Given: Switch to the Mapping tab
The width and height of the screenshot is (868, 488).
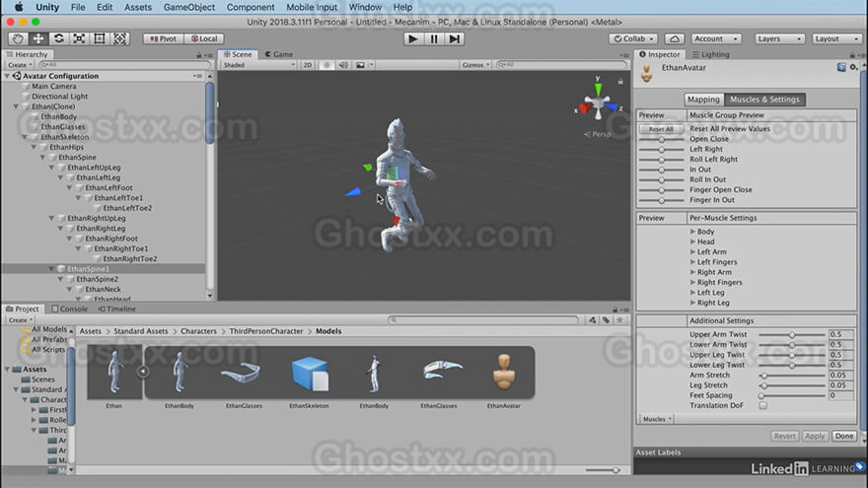Looking at the screenshot, I should coord(703,99).
